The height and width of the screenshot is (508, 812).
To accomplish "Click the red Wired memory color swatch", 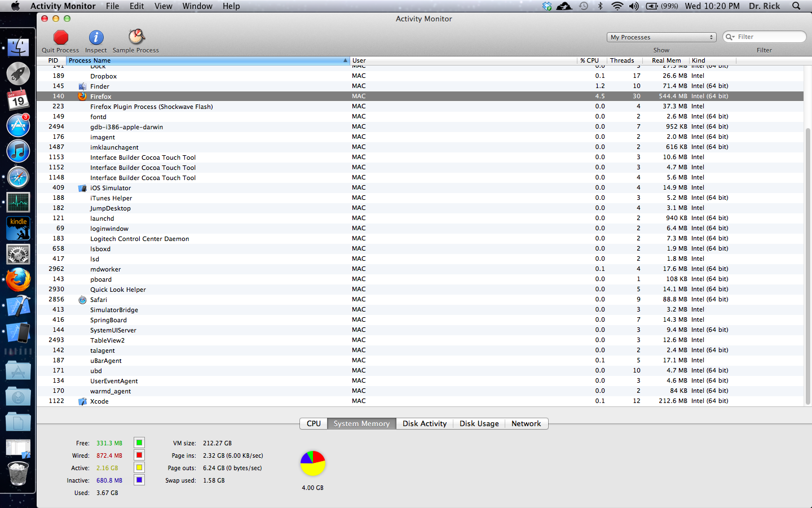I will [139, 455].
